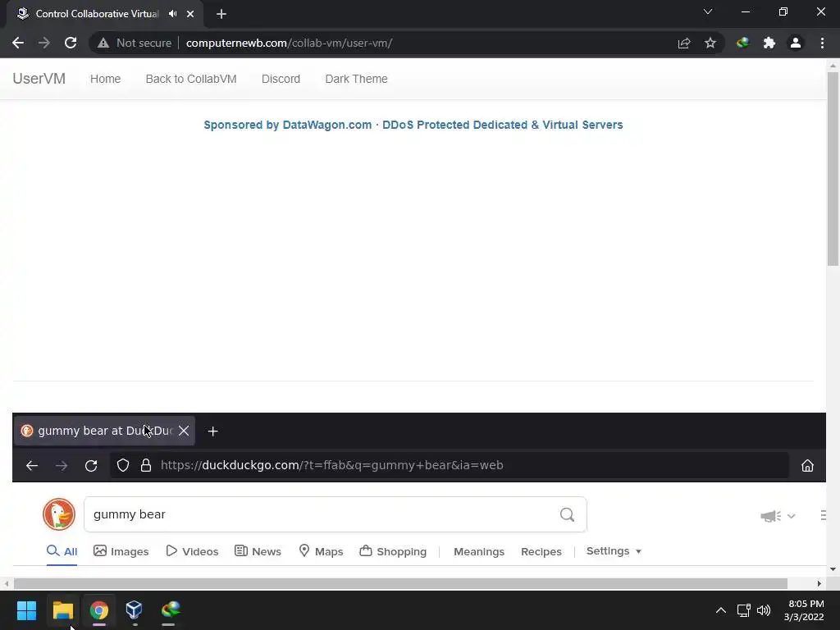Click the DuckDuckGo megaphone icon
This screenshot has width=840, height=630.
click(770, 516)
